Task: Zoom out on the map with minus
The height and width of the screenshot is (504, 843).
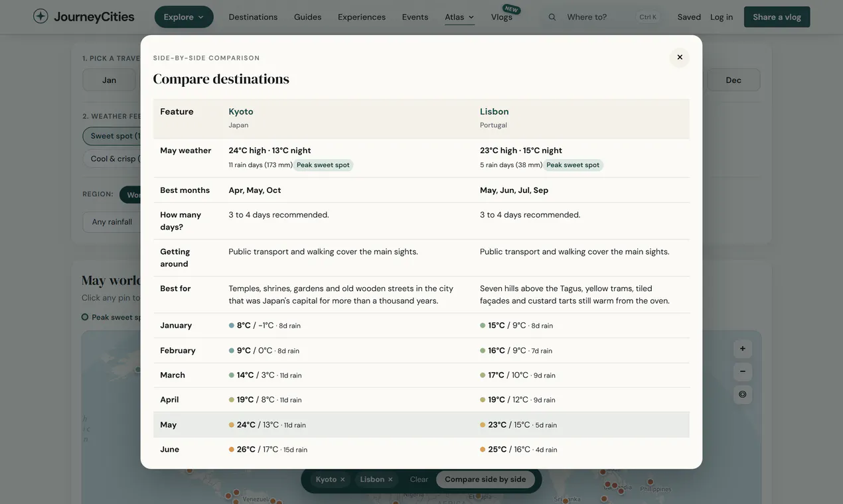Action: pyautogui.click(x=743, y=371)
